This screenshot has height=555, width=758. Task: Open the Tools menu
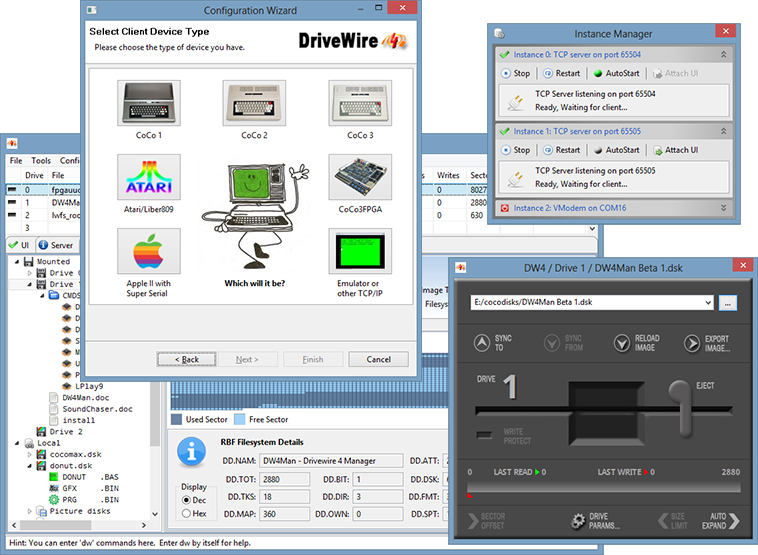(41, 161)
